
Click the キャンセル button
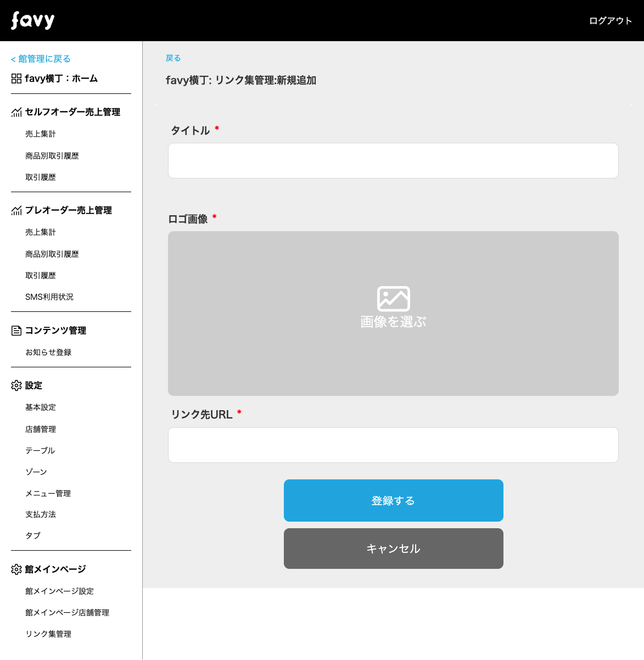point(394,549)
